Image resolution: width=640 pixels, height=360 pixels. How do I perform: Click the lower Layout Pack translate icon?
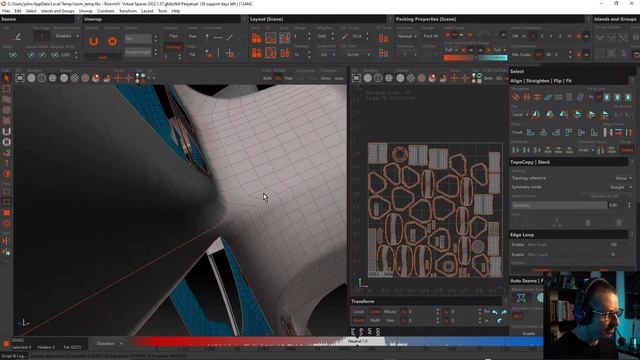point(257,53)
